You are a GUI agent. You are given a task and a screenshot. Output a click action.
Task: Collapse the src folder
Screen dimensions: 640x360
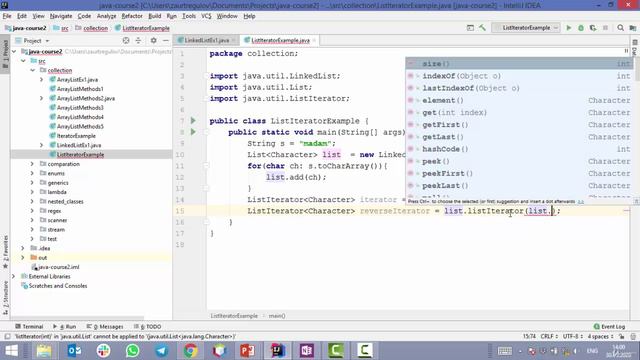tap(23, 61)
